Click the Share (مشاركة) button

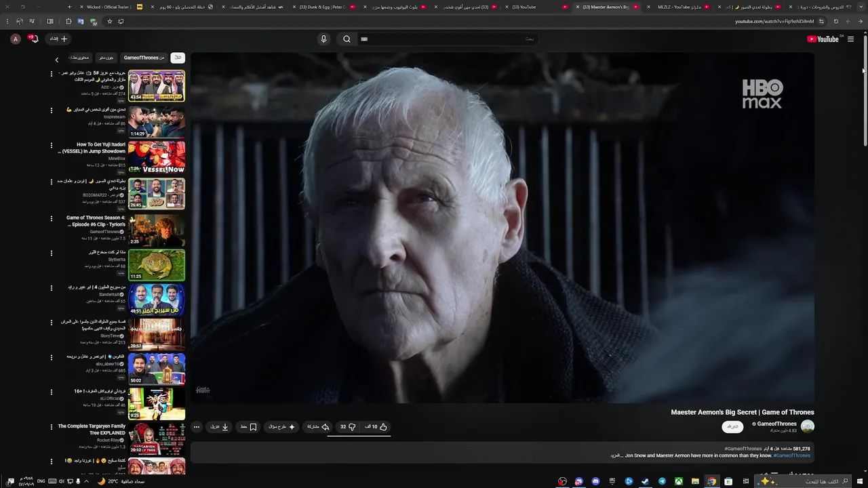point(318,427)
